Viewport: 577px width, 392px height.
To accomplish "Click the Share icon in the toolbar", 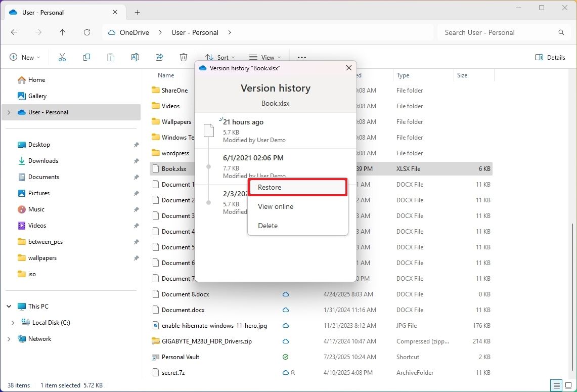I will click(x=159, y=57).
